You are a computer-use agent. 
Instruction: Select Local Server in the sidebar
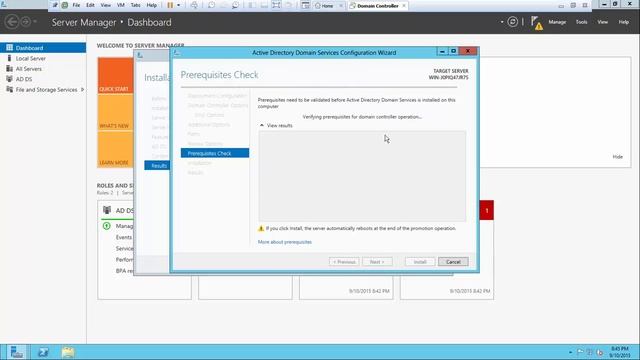pos(30,58)
